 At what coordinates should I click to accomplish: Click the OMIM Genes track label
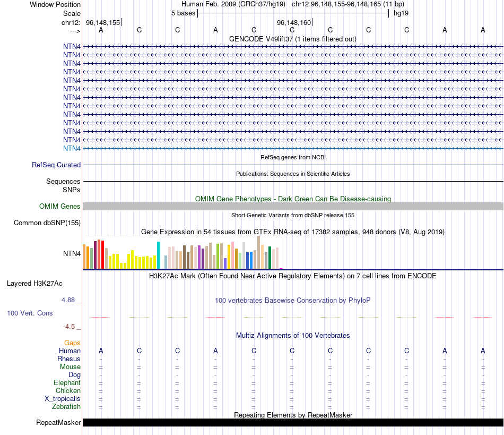click(x=59, y=206)
